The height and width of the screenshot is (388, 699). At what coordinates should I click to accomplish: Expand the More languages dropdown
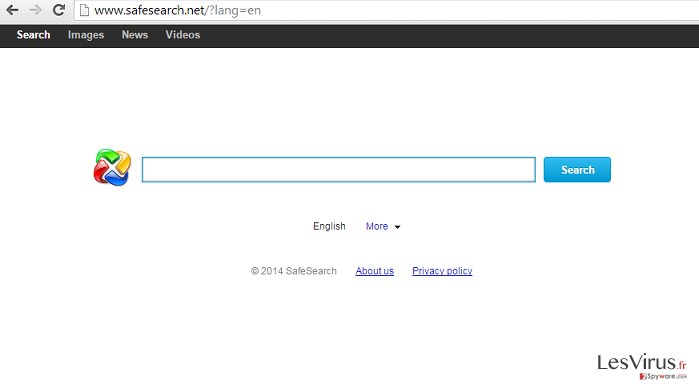383,227
